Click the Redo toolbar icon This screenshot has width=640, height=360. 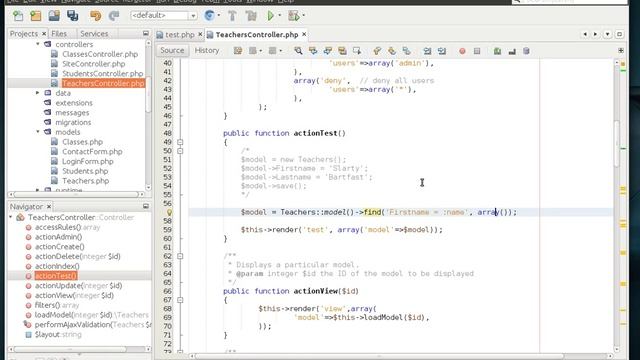tap(114, 16)
